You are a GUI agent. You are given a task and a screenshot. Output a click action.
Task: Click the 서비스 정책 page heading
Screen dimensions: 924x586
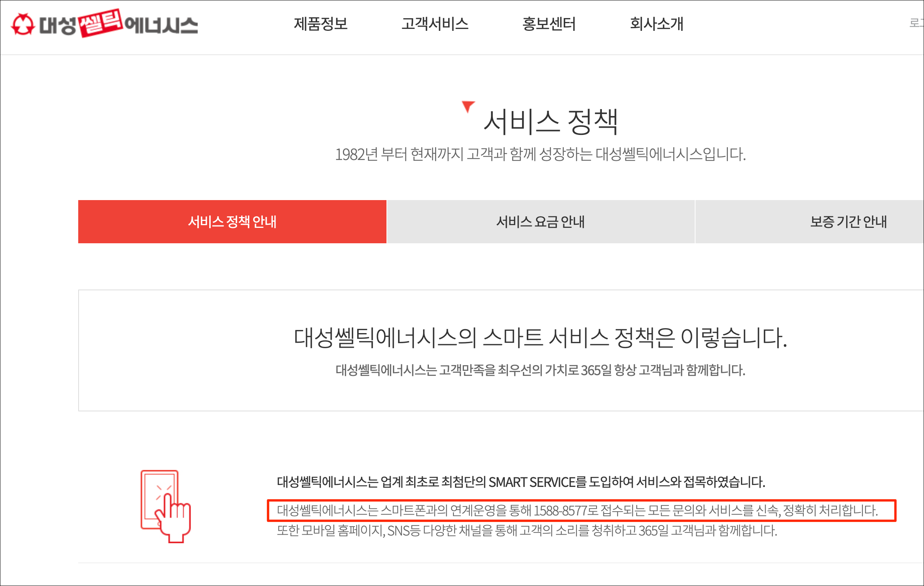(551, 122)
